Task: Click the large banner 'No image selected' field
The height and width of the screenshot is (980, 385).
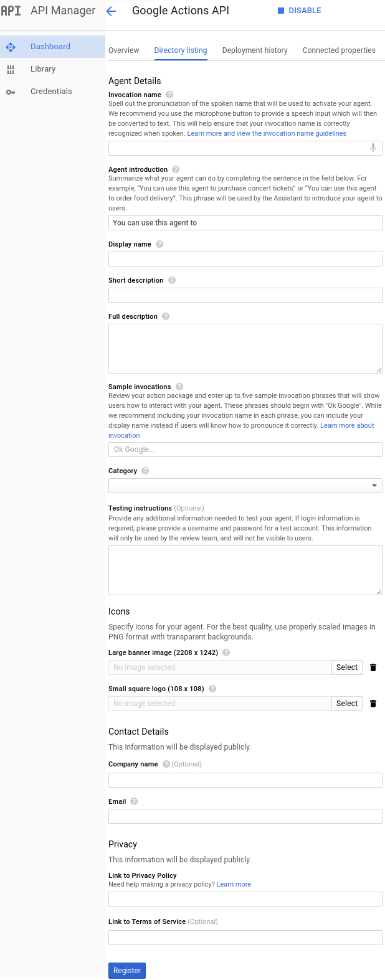Action: pyautogui.click(x=220, y=667)
